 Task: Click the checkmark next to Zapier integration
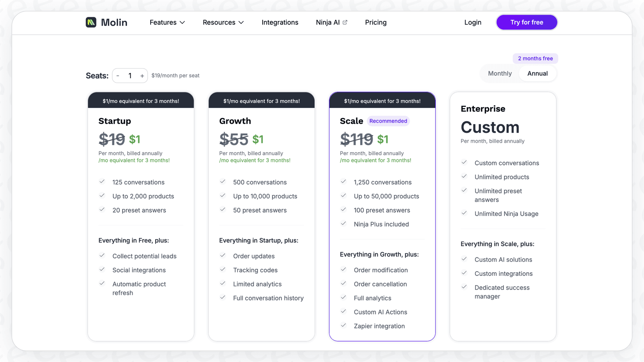pos(343,325)
